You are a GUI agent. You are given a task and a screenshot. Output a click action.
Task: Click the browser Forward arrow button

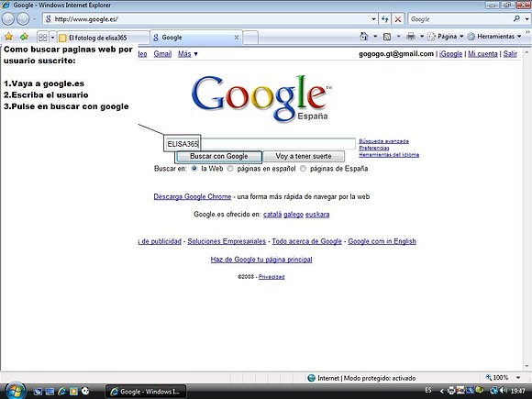point(23,19)
